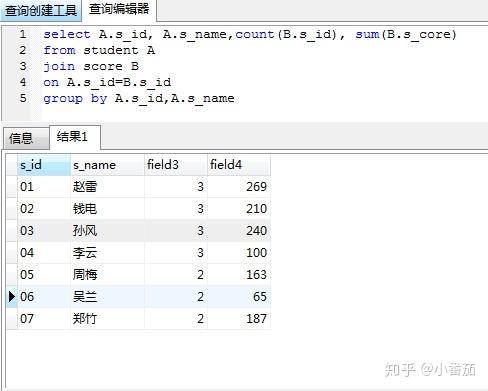Screen dimensions: 488x391
Task: Click field3 cell in 赵雷 row
Action: coord(176,187)
